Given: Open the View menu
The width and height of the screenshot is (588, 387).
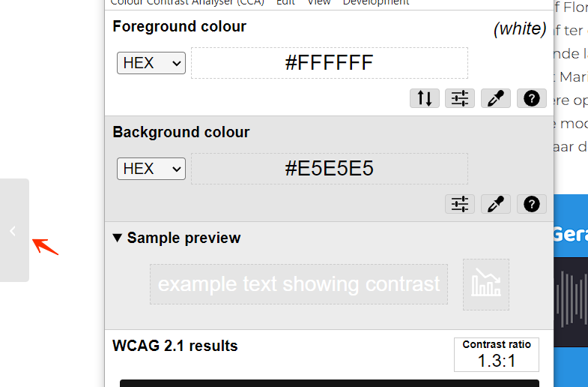Looking at the screenshot, I should [319, 3].
